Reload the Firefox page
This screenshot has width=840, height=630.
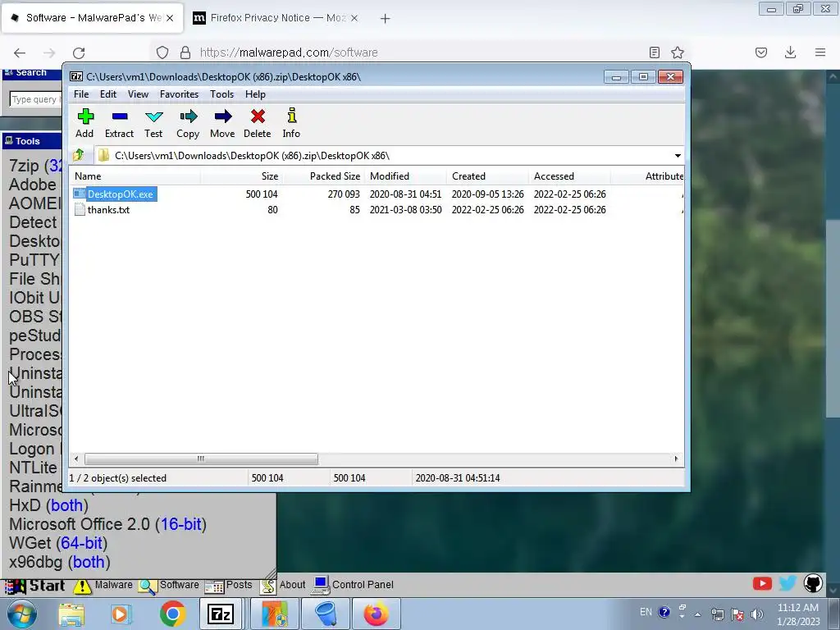tap(79, 52)
